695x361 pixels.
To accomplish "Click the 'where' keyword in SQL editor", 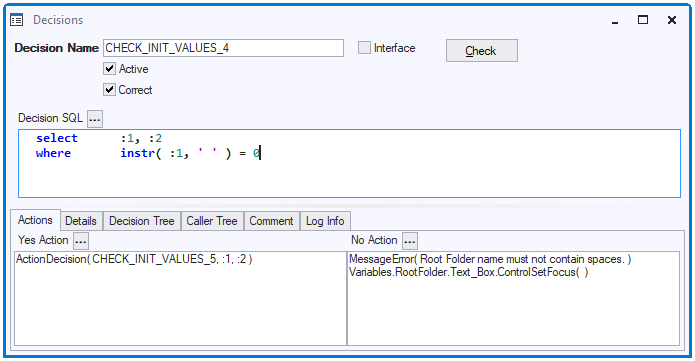I will point(53,153).
